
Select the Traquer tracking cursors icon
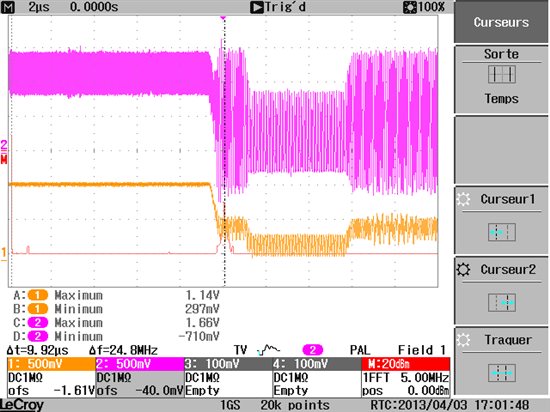pos(502,373)
